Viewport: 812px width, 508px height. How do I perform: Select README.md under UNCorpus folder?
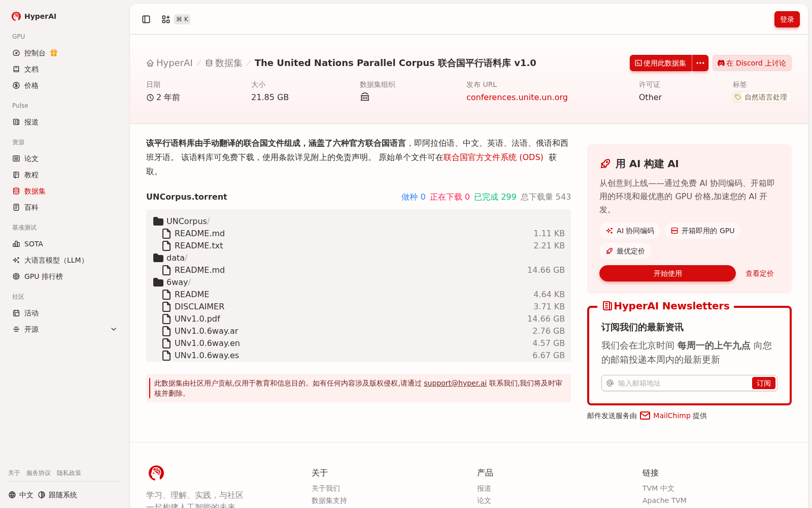(x=358, y=233)
